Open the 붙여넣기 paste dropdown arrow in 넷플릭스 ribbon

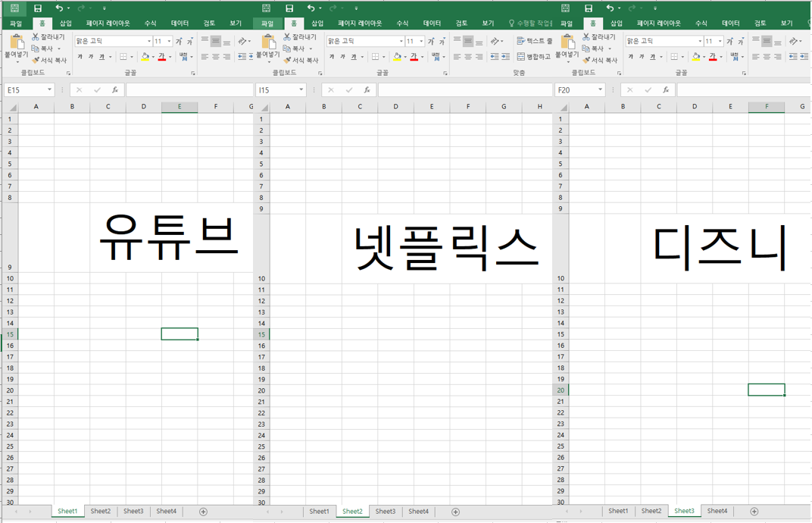coord(269,64)
